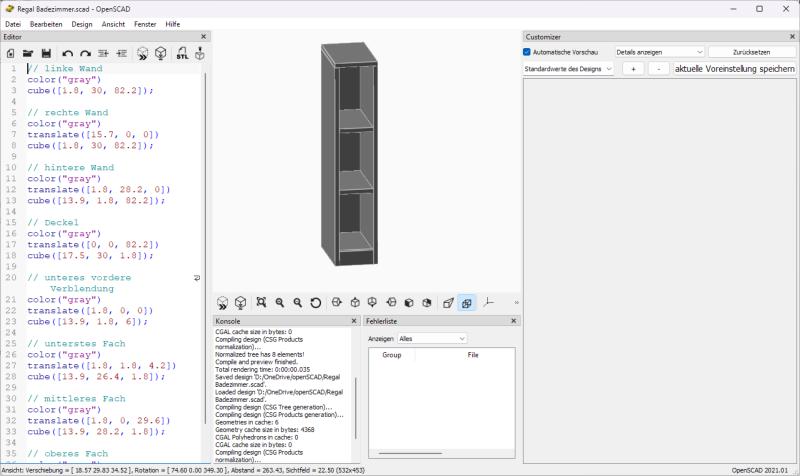Click the code line 'translate([1.8, 0, 29.6])'
The image size is (800, 476).
(x=99, y=420)
